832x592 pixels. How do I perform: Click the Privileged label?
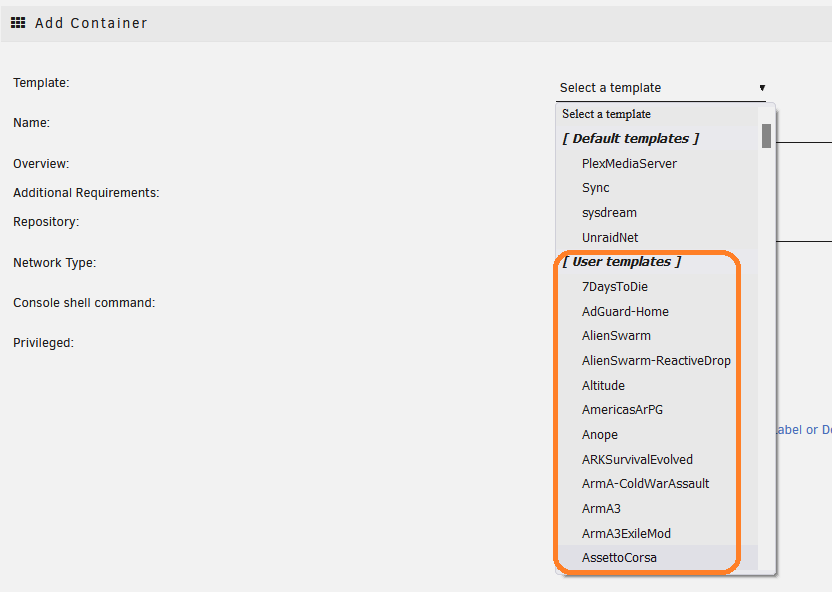tap(44, 343)
